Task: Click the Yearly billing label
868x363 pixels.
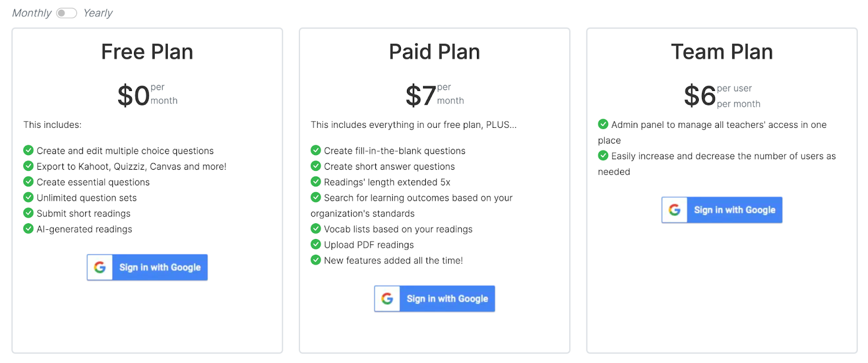Action: click(98, 13)
